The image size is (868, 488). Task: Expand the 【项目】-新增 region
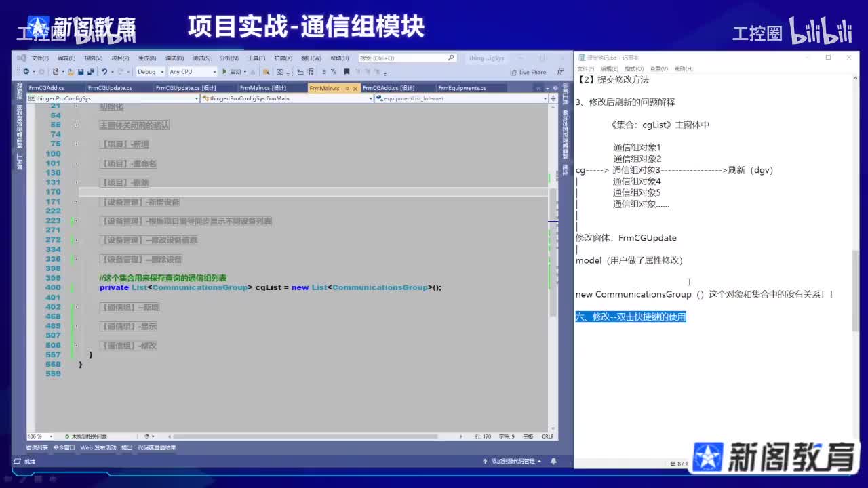point(76,144)
